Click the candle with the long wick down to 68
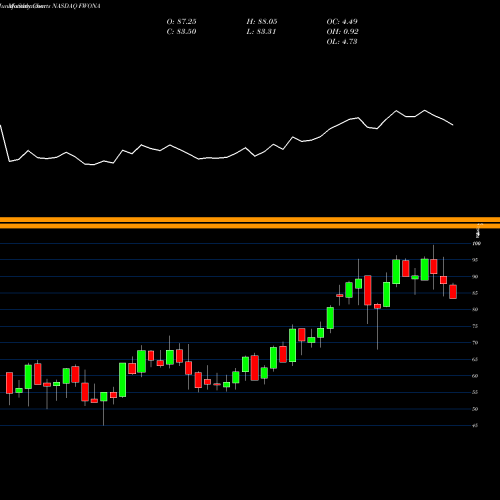The width and height of the screenshot is (500, 500). (x=377, y=306)
